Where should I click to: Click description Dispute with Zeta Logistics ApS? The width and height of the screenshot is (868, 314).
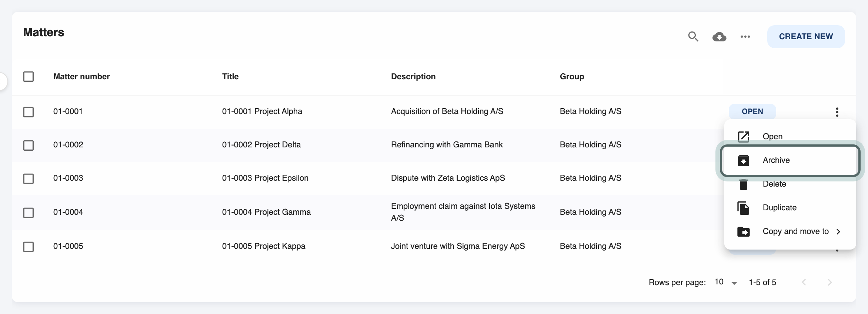[448, 178]
